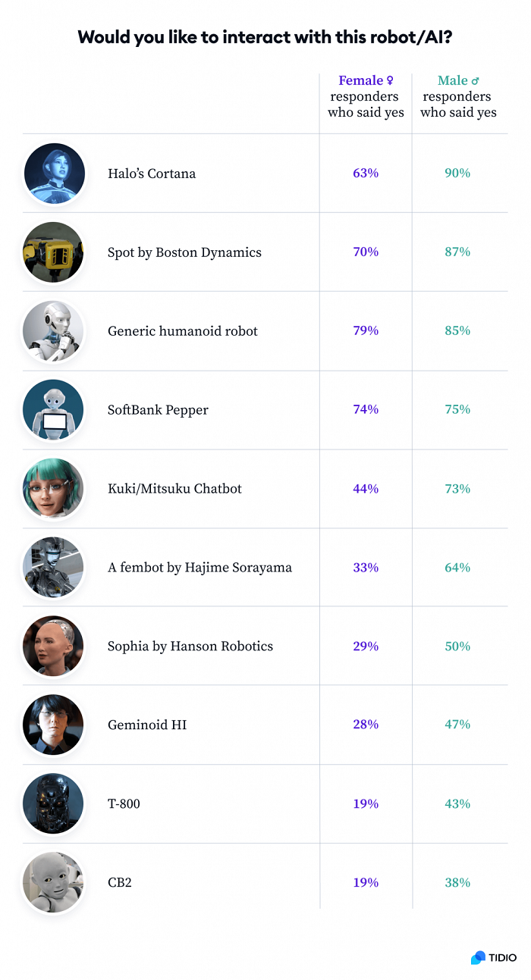Click the 44% female value for Kuki
The image size is (531, 980).
[366, 489]
